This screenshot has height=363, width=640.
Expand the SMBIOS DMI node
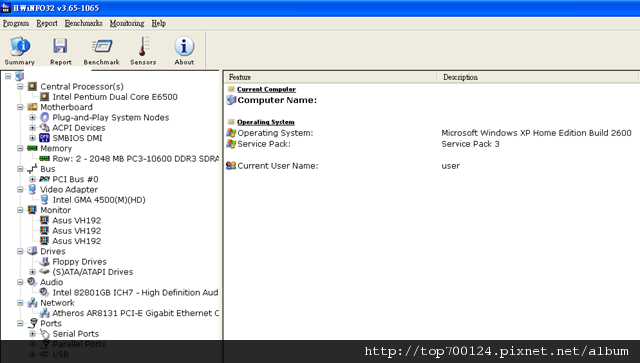point(32,138)
